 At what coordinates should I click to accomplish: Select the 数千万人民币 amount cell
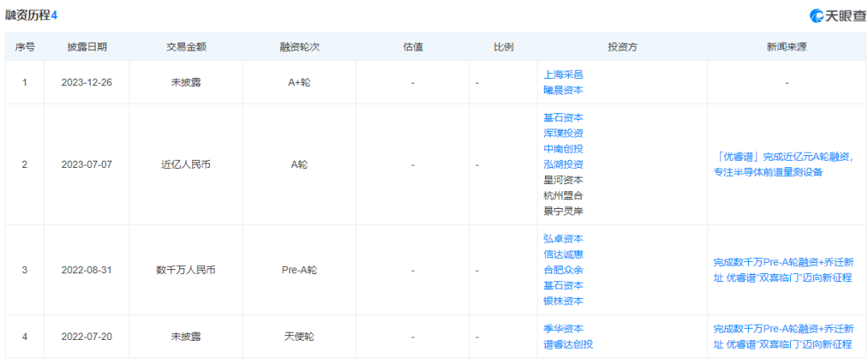186,270
